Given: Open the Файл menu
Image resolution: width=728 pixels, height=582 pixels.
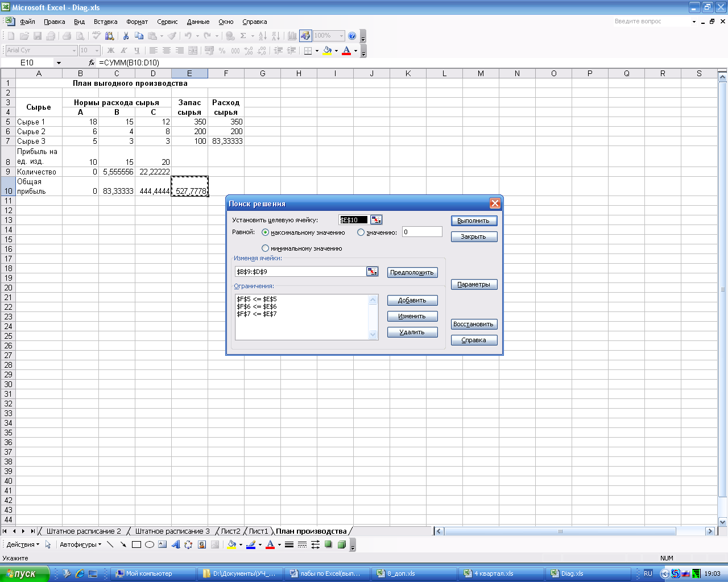Looking at the screenshot, I should [x=27, y=22].
